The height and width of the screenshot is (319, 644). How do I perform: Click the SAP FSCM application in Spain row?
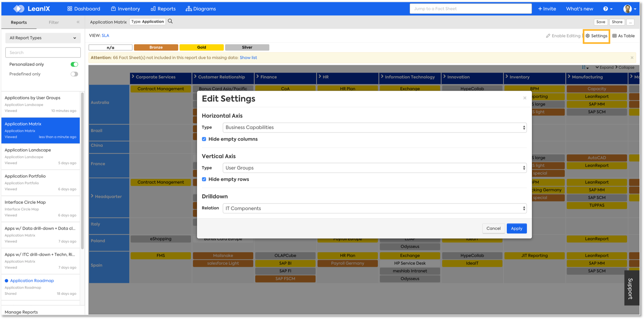[x=285, y=279]
